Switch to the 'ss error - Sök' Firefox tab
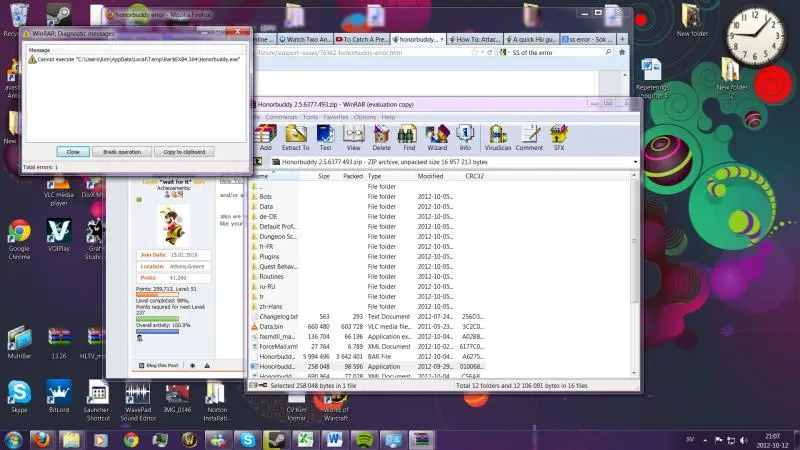 point(588,39)
